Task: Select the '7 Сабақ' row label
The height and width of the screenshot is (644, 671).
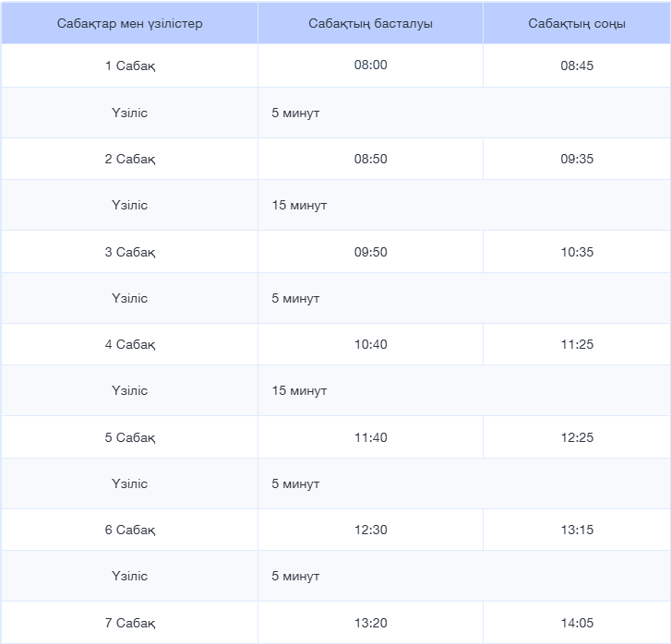Action: click(x=129, y=623)
